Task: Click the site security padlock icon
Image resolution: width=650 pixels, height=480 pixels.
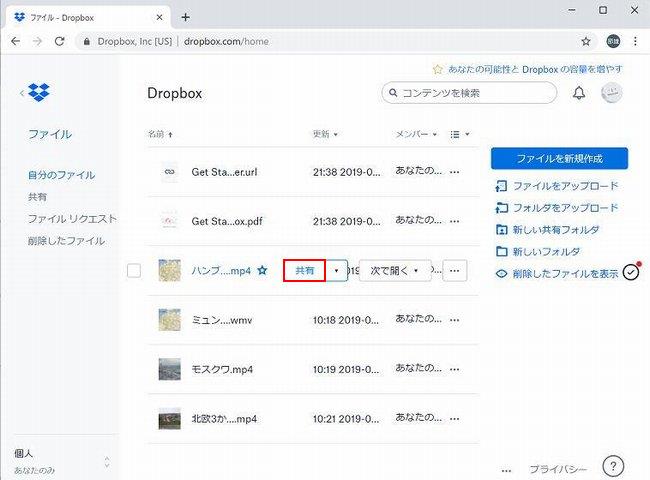Action: click(86, 41)
